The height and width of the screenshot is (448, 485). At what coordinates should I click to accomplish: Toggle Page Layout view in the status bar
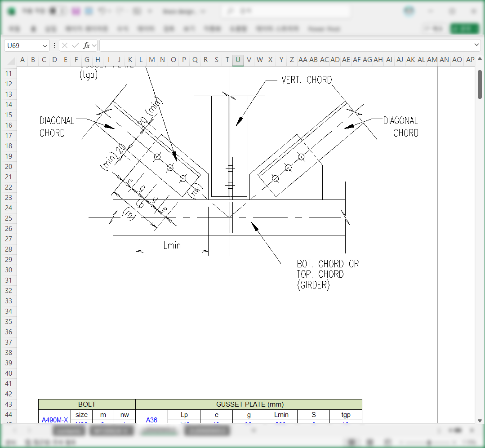(x=369, y=441)
